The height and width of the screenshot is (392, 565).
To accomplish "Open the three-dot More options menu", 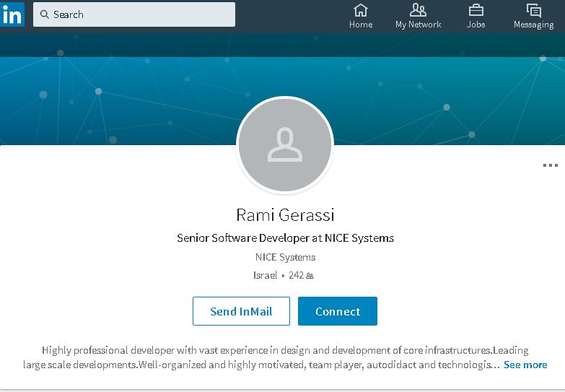I will [x=550, y=165].
